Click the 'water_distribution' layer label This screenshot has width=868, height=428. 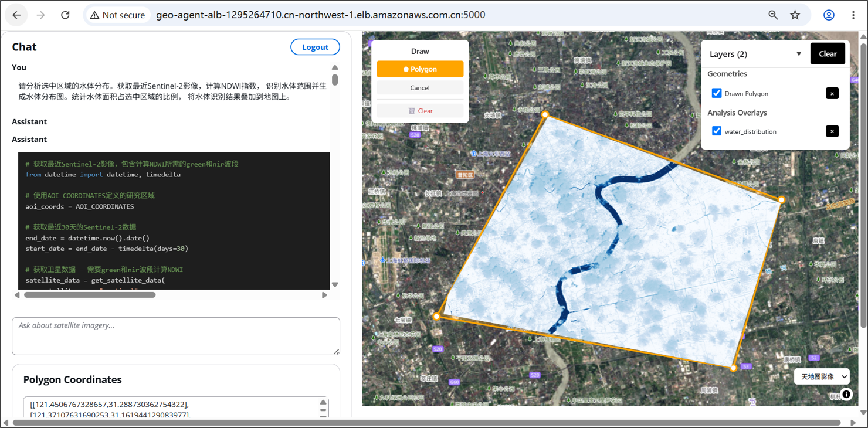click(751, 132)
